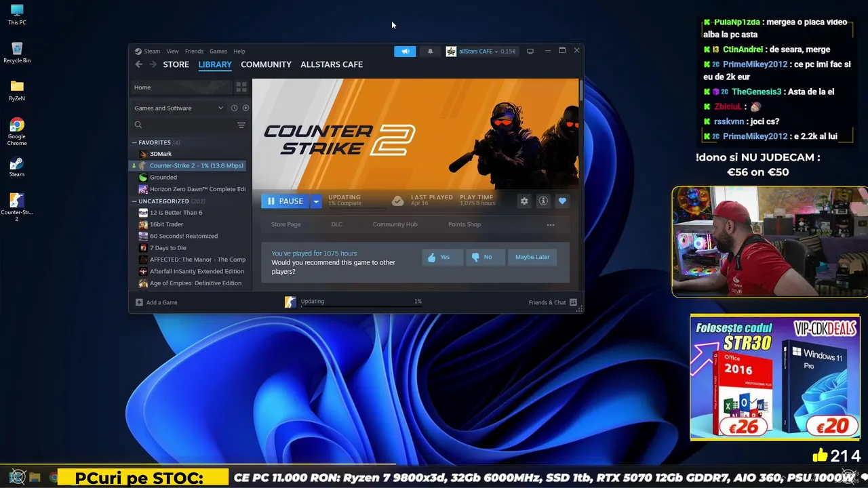Open advanced library filters icon

[x=241, y=125]
